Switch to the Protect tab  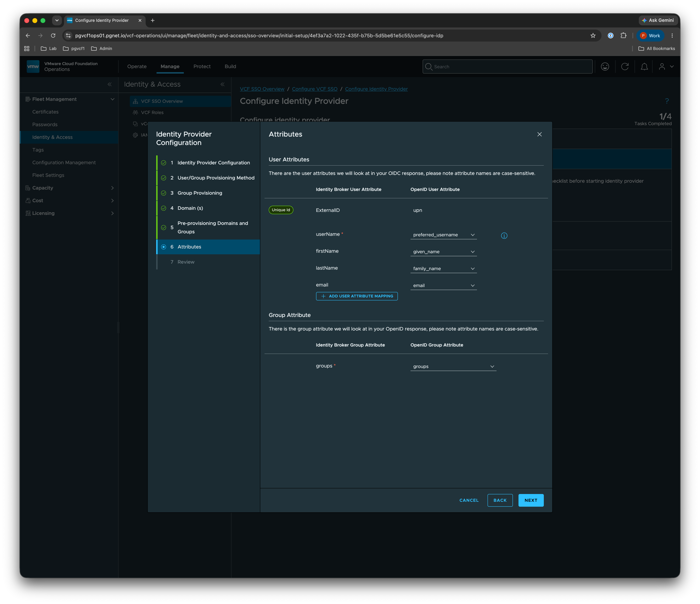coord(202,67)
